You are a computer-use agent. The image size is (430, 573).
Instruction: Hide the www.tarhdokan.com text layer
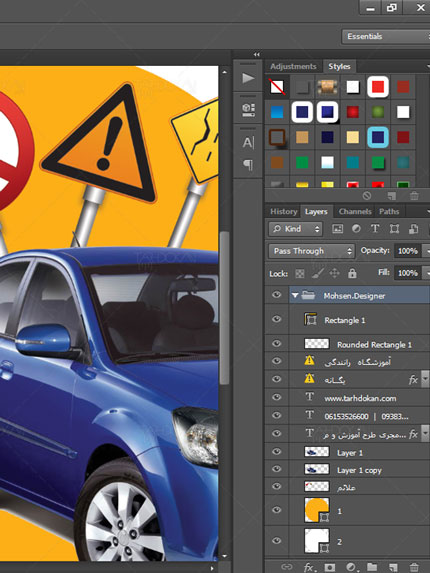(277, 397)
